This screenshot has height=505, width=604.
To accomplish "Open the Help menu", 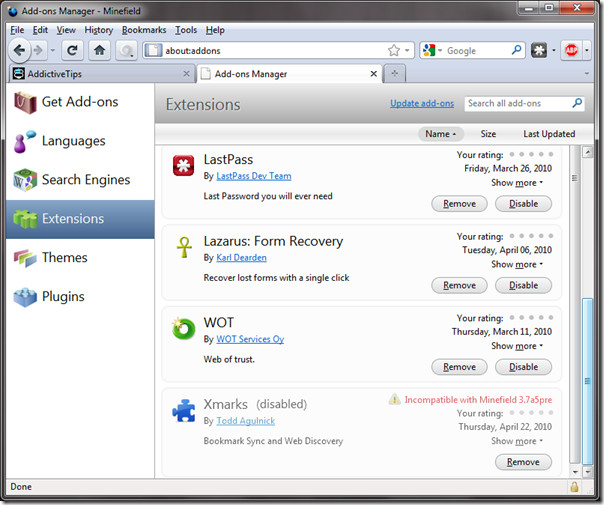I will tap(215, 30).
